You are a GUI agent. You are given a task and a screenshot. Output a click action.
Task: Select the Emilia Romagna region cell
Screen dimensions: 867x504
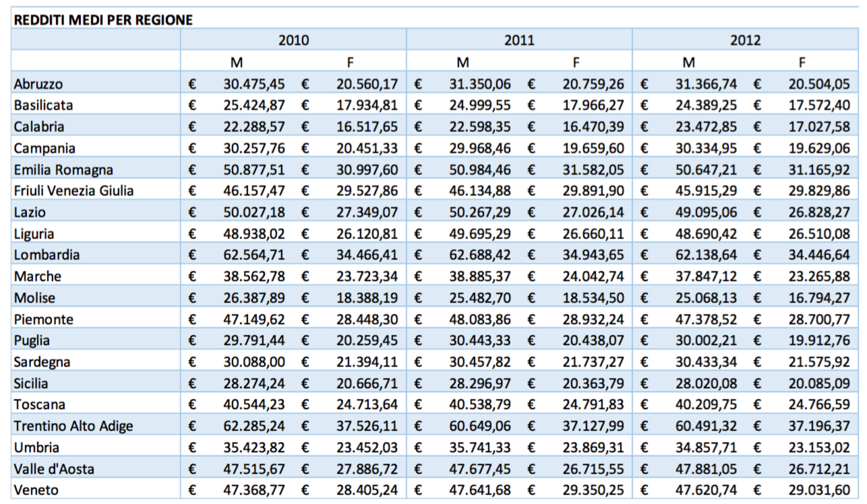[96, 170]
